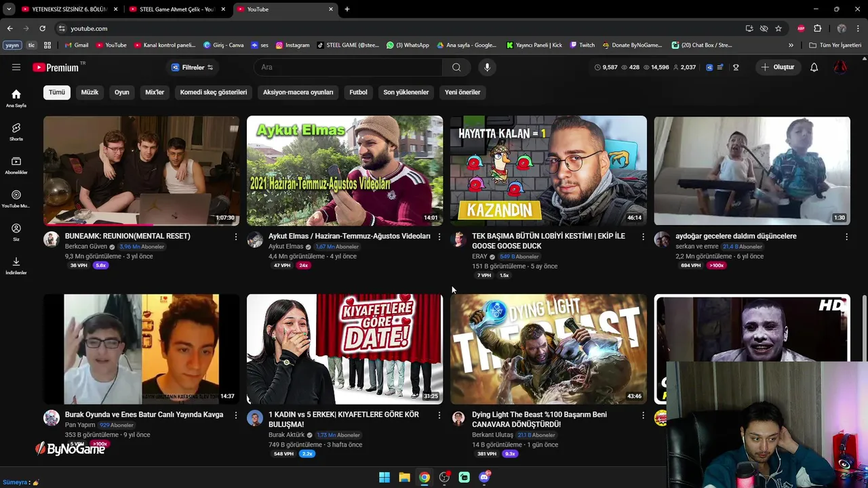Click the trophy icon in the header

[x=736, y=67]
